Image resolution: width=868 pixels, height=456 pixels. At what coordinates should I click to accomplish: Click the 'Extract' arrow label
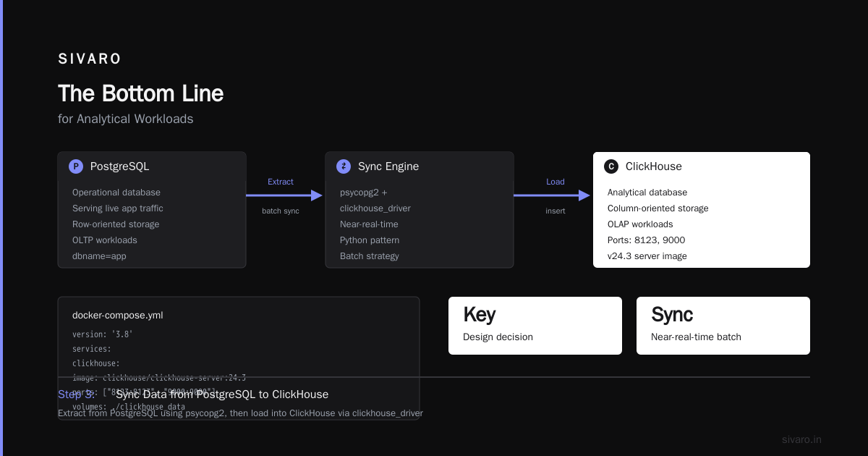tap(281, 182)
